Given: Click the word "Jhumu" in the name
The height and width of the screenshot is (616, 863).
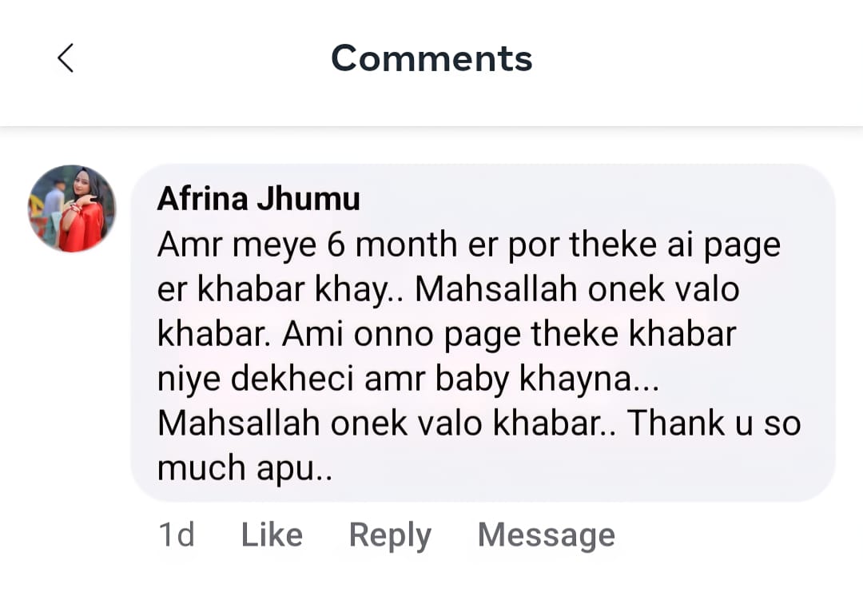Looking at the screenshot, I should click(317, 199).
